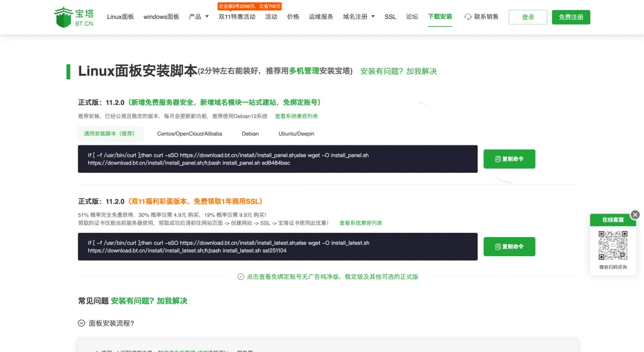Switch to the Centos/OpenCloud/Alibaba tab
Screen dimensions: 644x352
190,134
